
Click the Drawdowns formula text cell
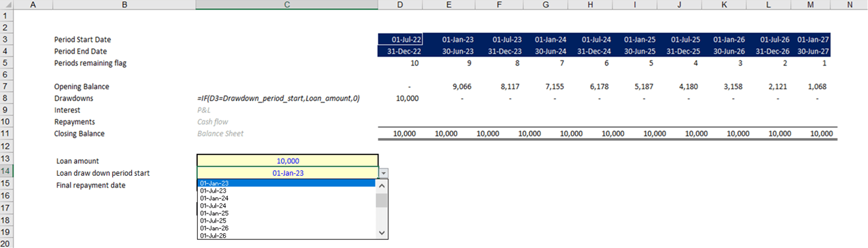[x=278, y=98]
